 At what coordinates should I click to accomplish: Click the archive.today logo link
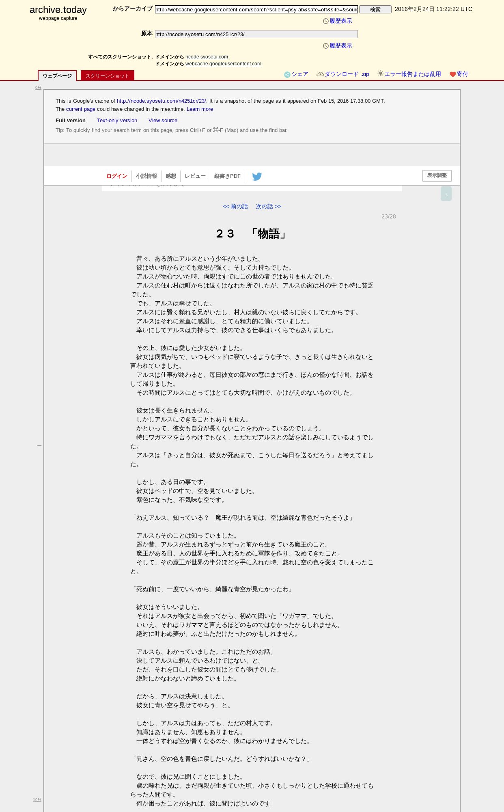coord(58,10)
